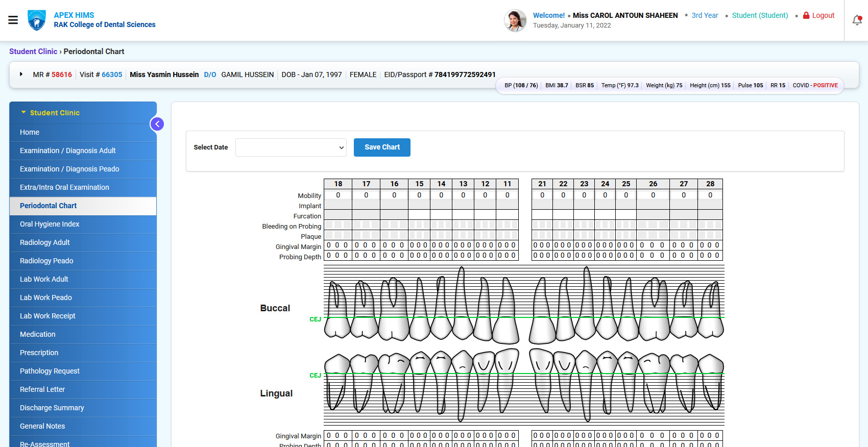Click tooth number 18 column header
868x447 pixels.
[x=338, y=184]
